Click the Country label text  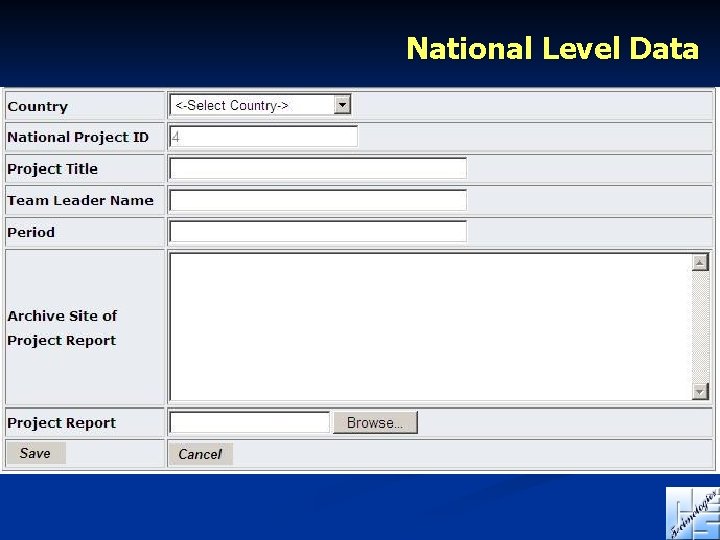coord(38,107)
